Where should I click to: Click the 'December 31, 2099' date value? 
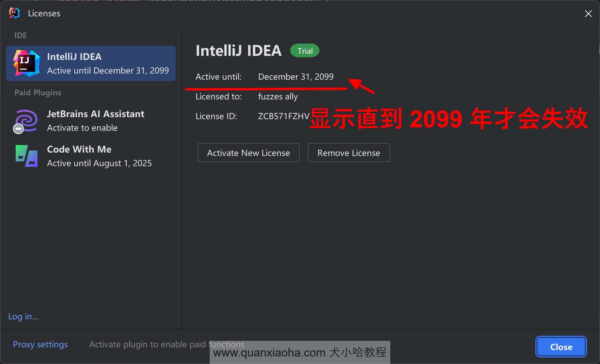(296, 77)
